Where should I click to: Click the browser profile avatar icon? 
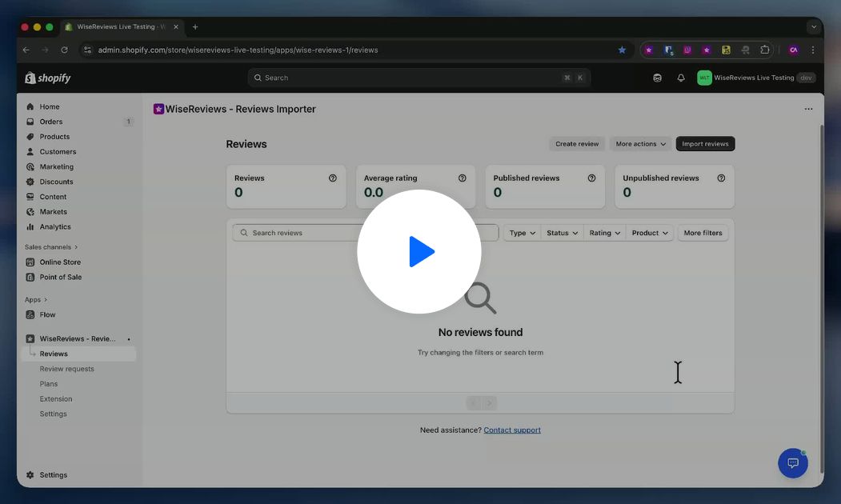tap(793, 50)
